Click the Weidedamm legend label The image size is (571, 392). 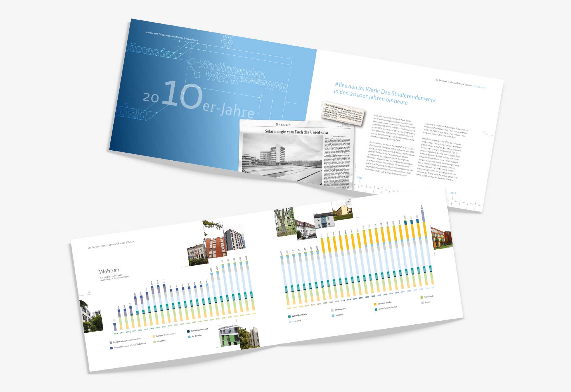coord(340,309)
